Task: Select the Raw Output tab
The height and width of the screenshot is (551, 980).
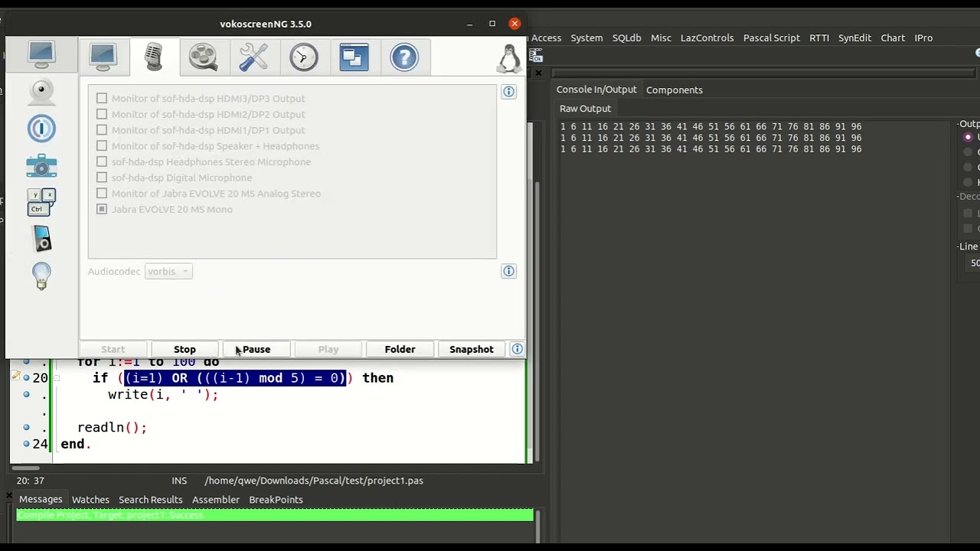Action: point(585,109)
